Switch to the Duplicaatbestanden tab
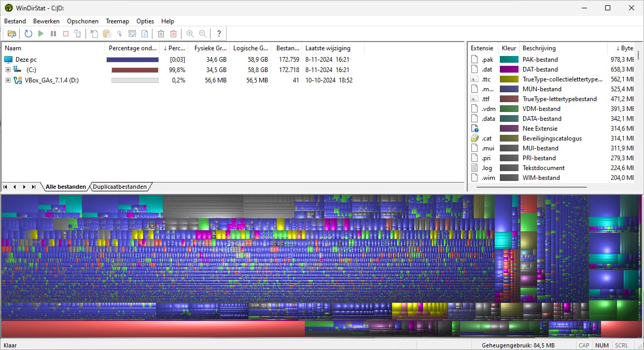Screen dimensions: 644x350 click(120, 187)
